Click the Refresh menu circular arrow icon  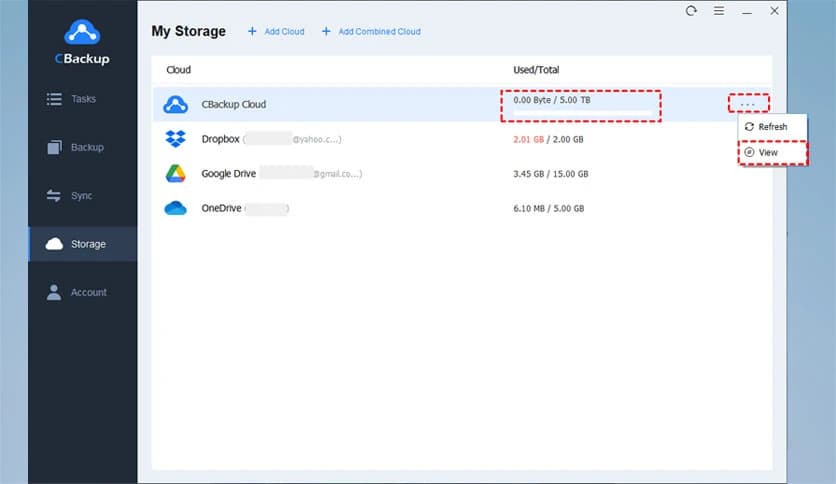(749, 127)
